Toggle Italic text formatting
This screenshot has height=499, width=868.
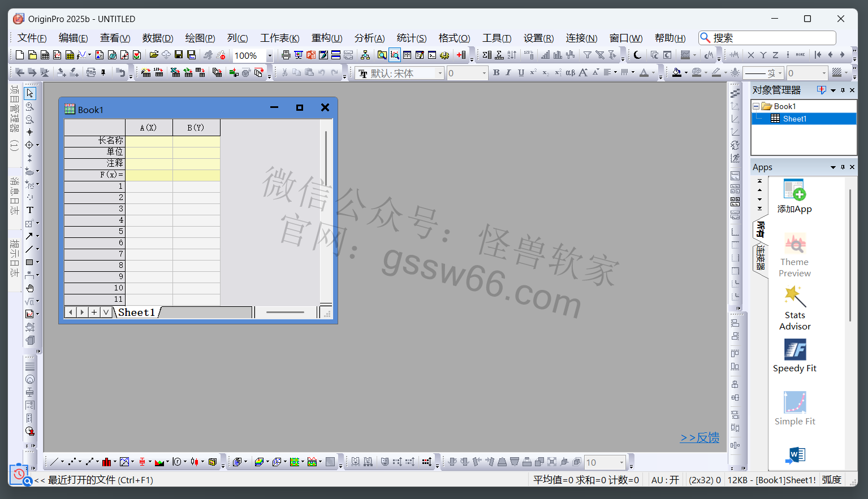508,72
